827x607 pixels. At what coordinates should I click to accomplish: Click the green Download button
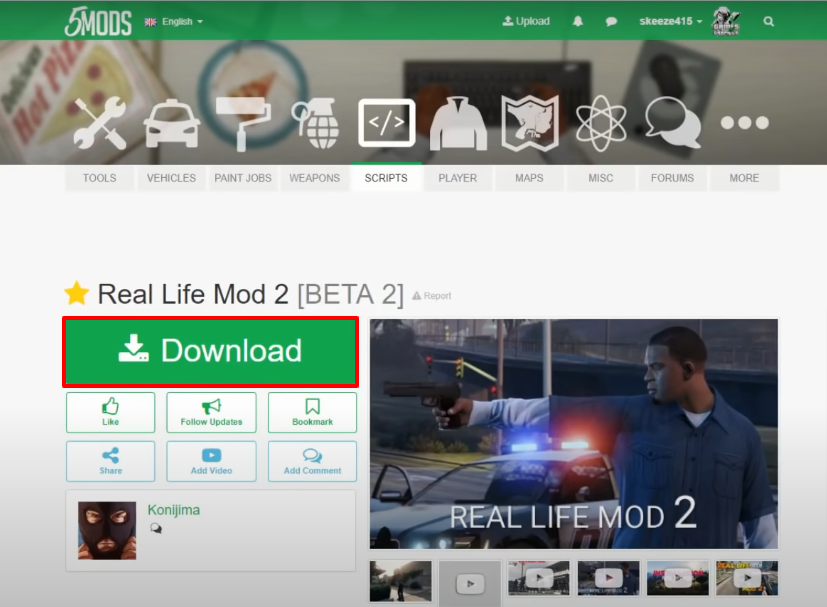pyautogui.click(x=210, y=352)
